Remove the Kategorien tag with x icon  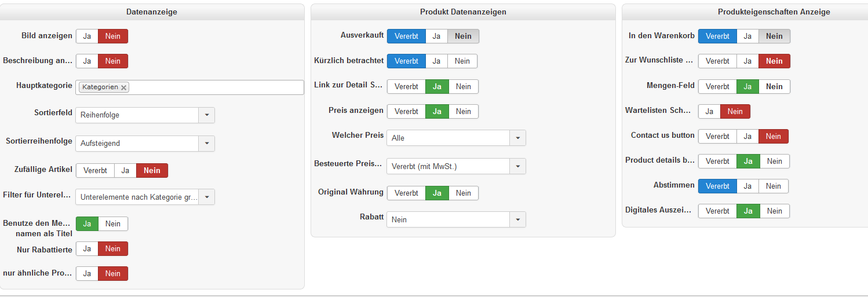[123, 87]
